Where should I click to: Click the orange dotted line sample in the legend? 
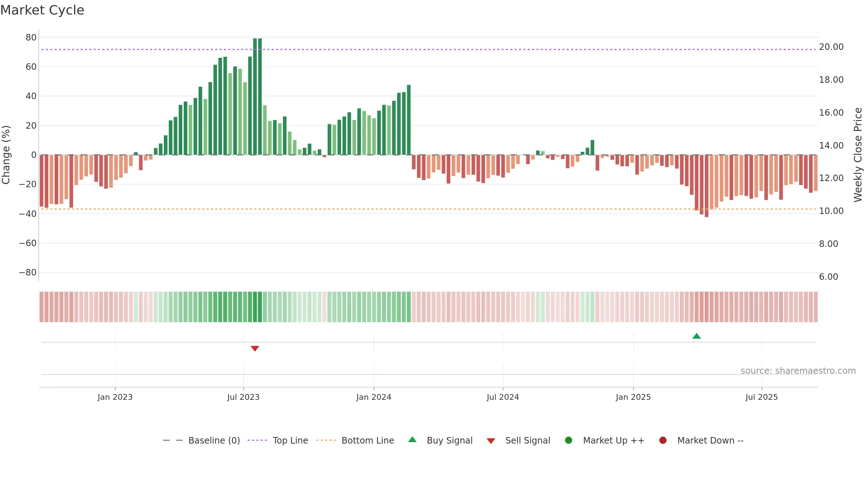[x=326, y=440]
